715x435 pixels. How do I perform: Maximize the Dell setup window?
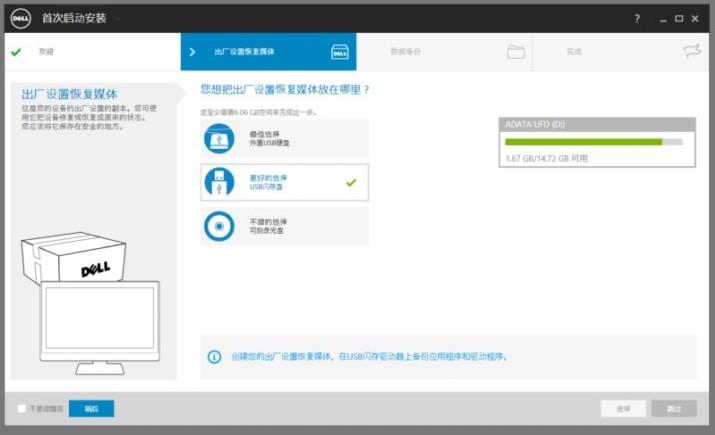point(679,19)
